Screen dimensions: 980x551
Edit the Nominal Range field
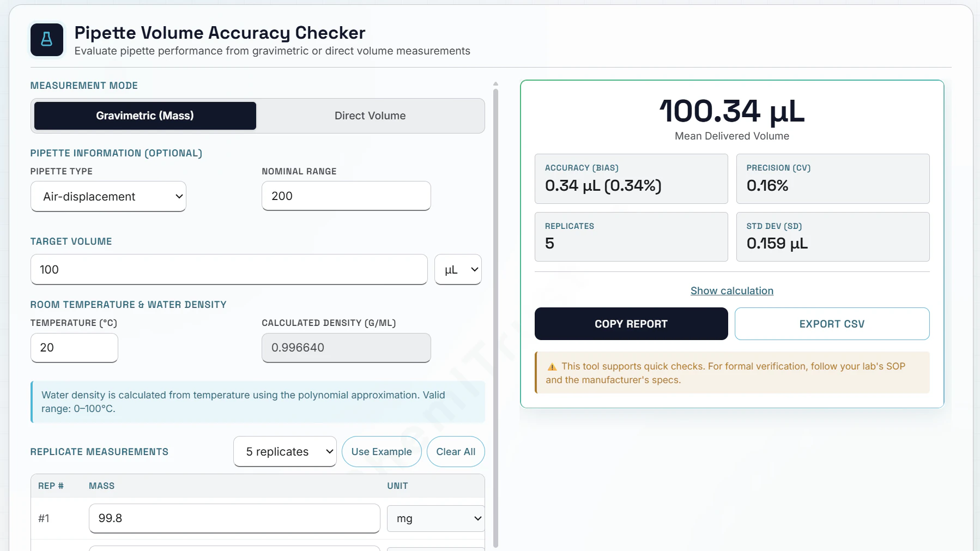[x=346, y=196]
